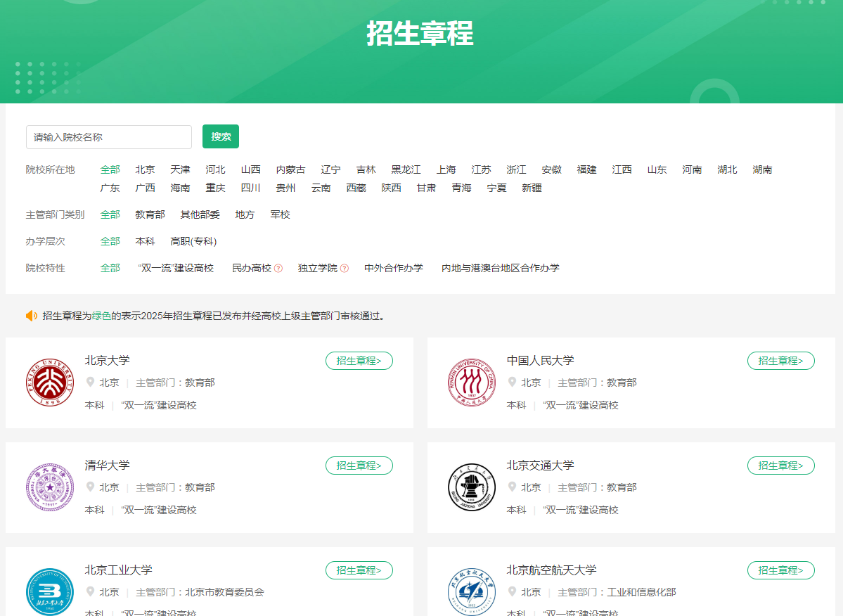
Task: Filter by location 重庆
Action: pyautogui.click(x=216, y=188)
